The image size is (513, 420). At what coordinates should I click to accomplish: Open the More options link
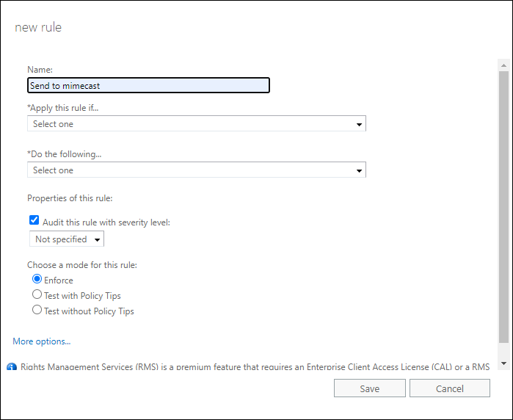coord(42,341)
